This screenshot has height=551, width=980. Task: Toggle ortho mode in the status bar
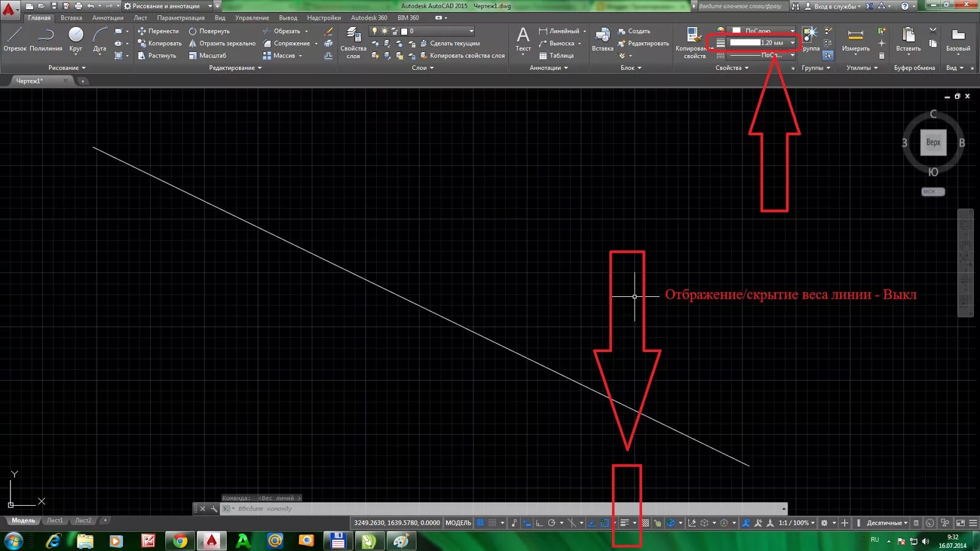pyautogui.click(x=539, y=523)
